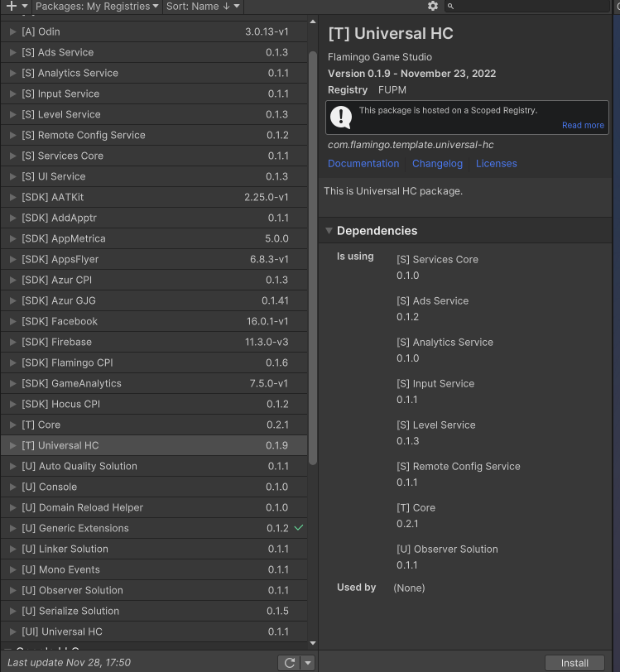Click the package search field
The height and width of the screenshot is (672, 620).
point(527,6)
